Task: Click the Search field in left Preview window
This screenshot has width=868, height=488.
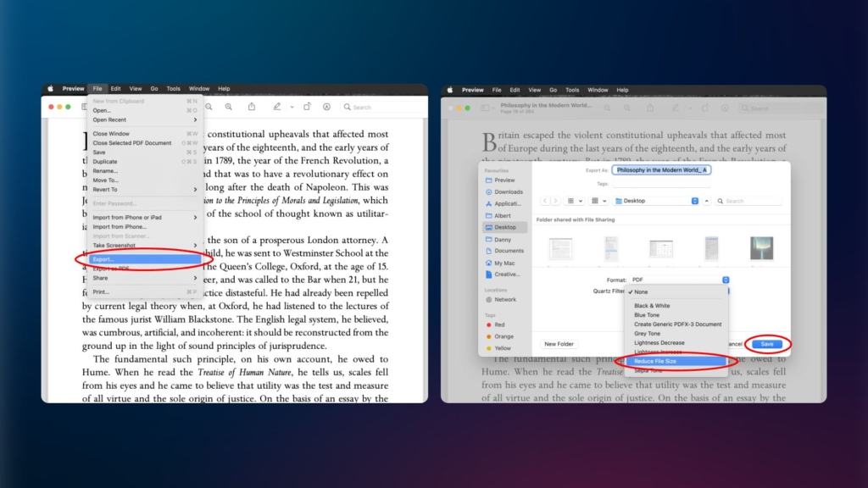Action: (382, 108)
